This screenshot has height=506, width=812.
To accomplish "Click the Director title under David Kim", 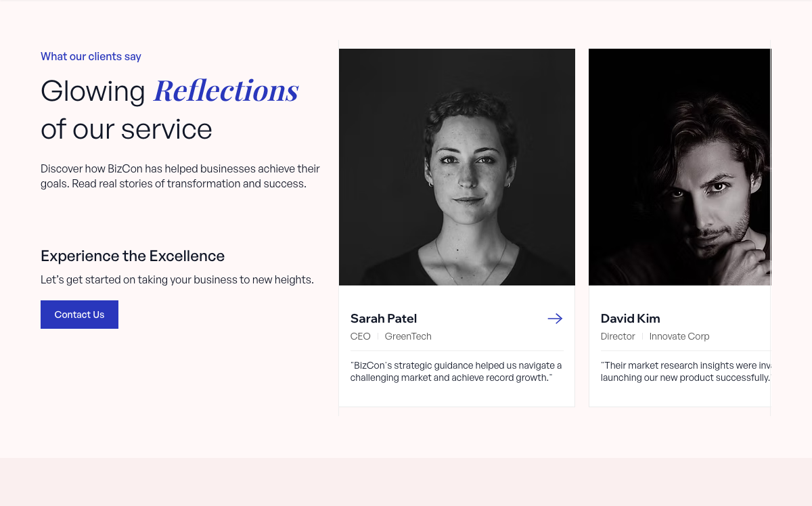I will 618,336.
